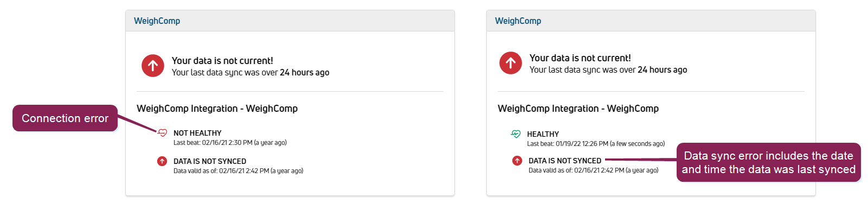Select the NOT HEALTHY status label
Screen dimensions: 868x216
click(197, 133)
